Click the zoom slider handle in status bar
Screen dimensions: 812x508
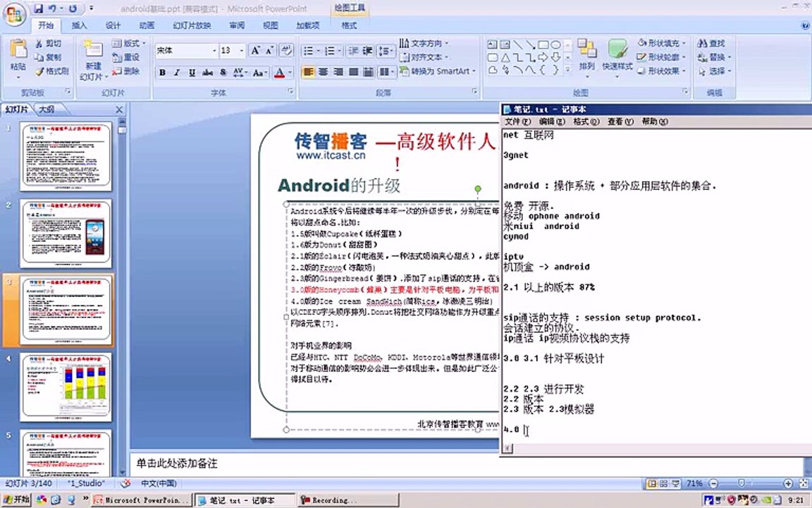coord(742,483)
